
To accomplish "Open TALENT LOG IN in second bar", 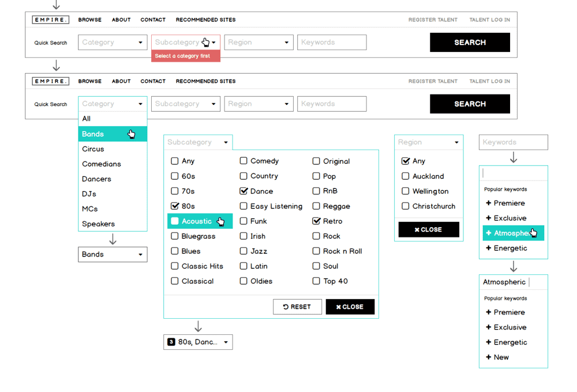I will tap(490, 81).
